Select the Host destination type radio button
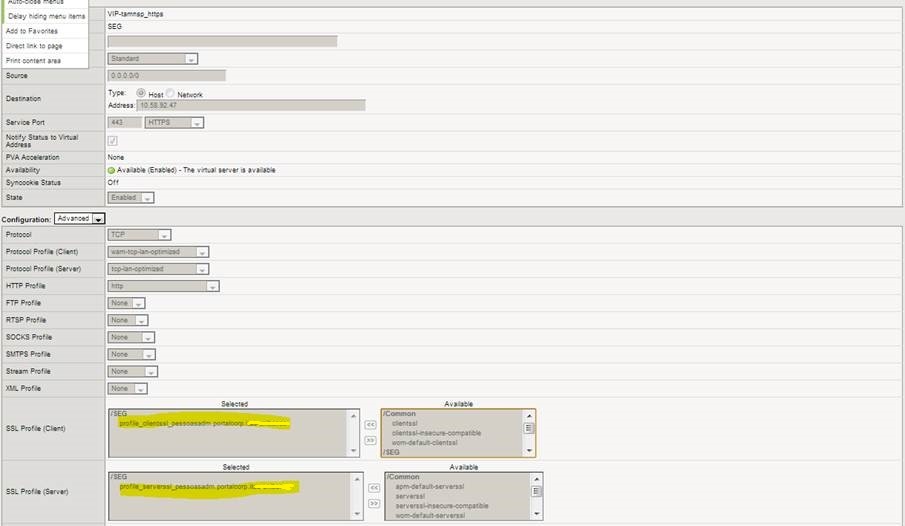Image resolution: width=905 pixels, height=526 pixels. tap(141, 93)
